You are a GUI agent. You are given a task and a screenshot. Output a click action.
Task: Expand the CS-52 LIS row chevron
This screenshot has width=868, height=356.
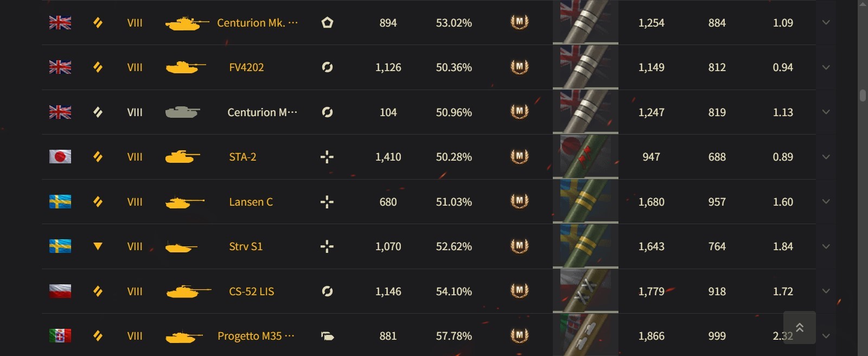[826, 291]
